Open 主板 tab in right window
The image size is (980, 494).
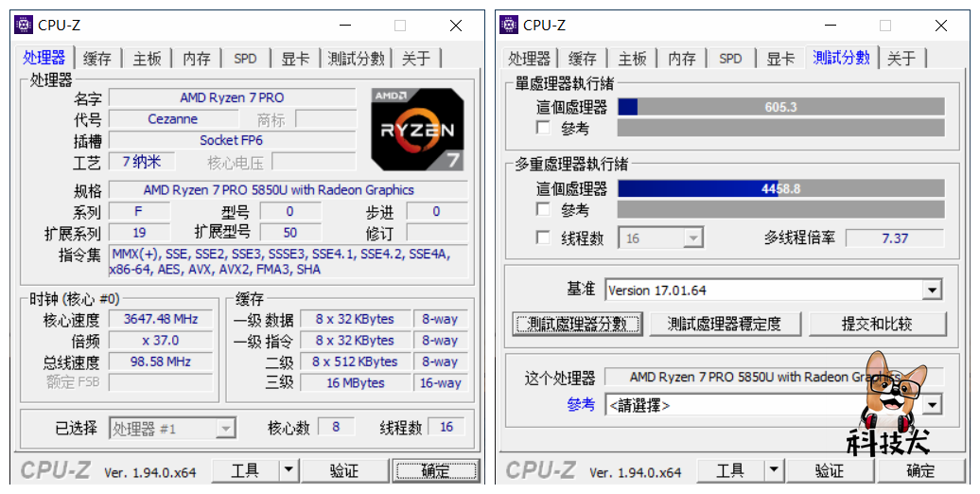pos(632,59)
